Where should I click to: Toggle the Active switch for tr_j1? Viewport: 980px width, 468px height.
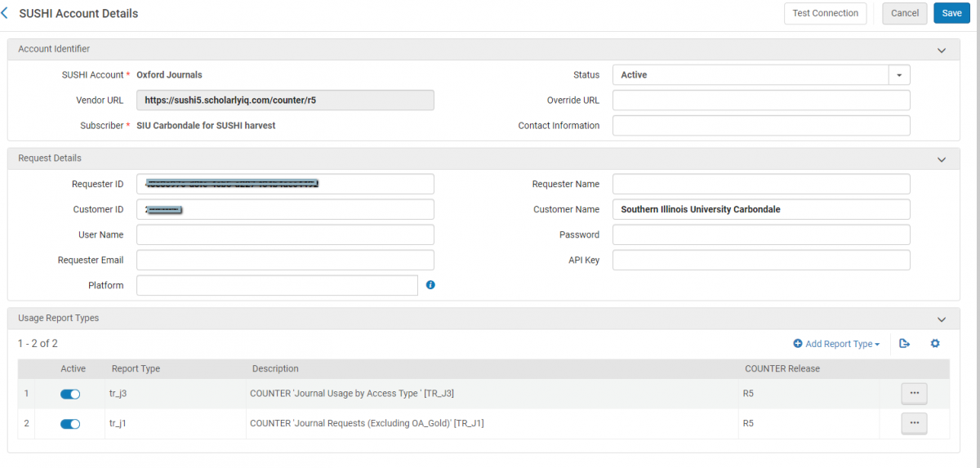click(x=70, y=424)
